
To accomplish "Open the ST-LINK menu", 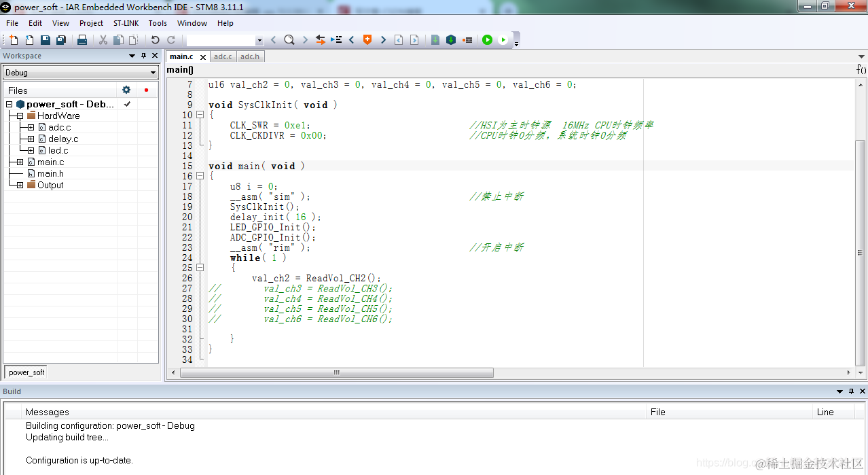I will click(x=126, y=23).
